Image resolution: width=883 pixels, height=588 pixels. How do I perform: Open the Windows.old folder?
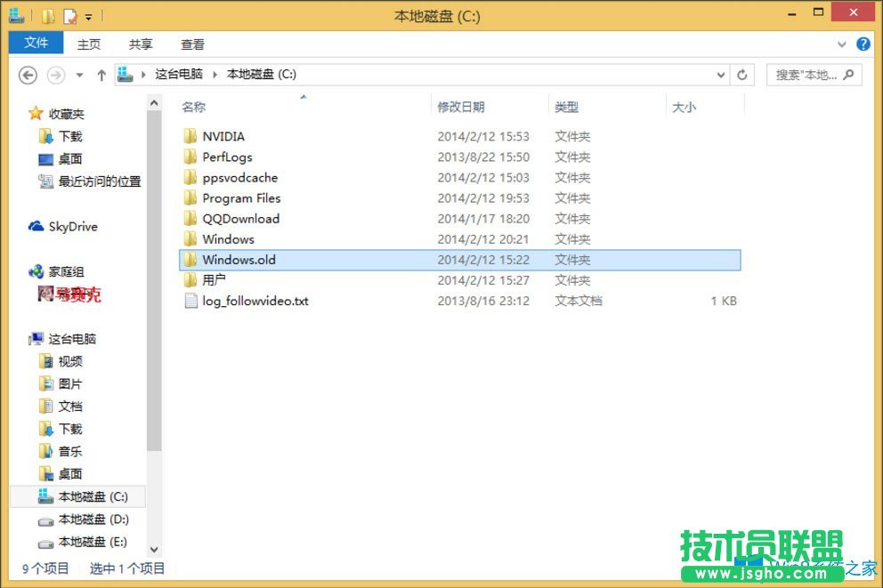click(239, 260)
